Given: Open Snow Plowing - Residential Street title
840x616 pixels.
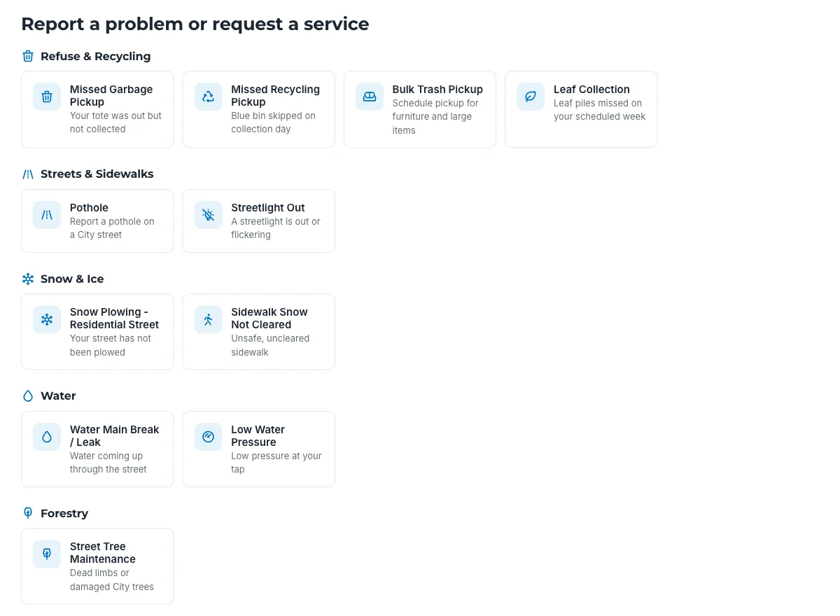Looking at the screenshot, I should point(115,318).
